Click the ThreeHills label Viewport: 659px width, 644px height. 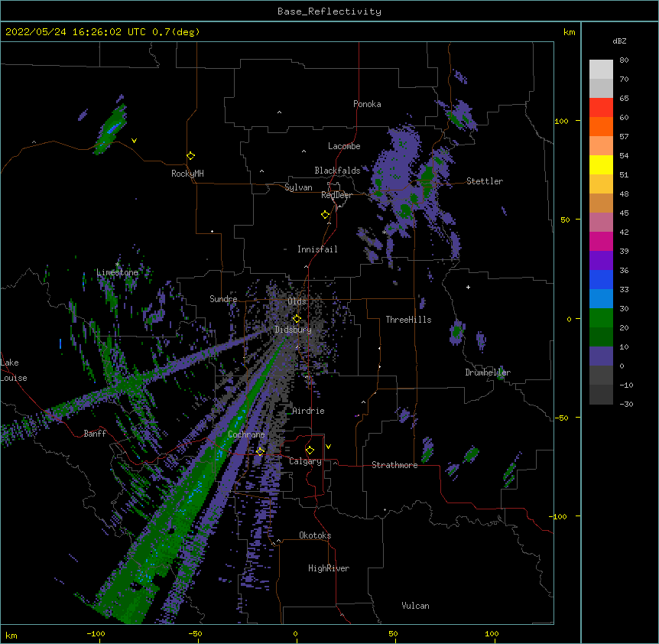click(408, 320)
